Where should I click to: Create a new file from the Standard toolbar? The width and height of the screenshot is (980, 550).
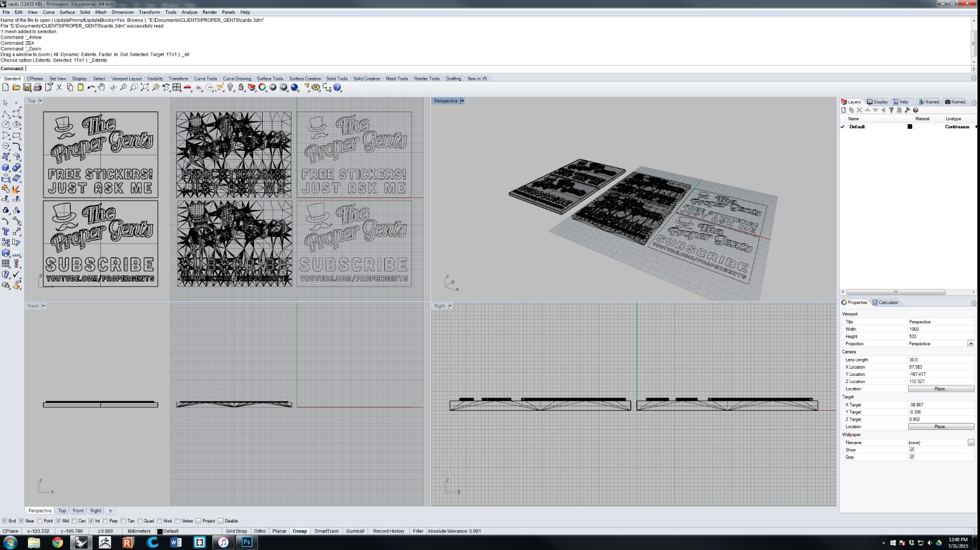[x=6, y=88]
